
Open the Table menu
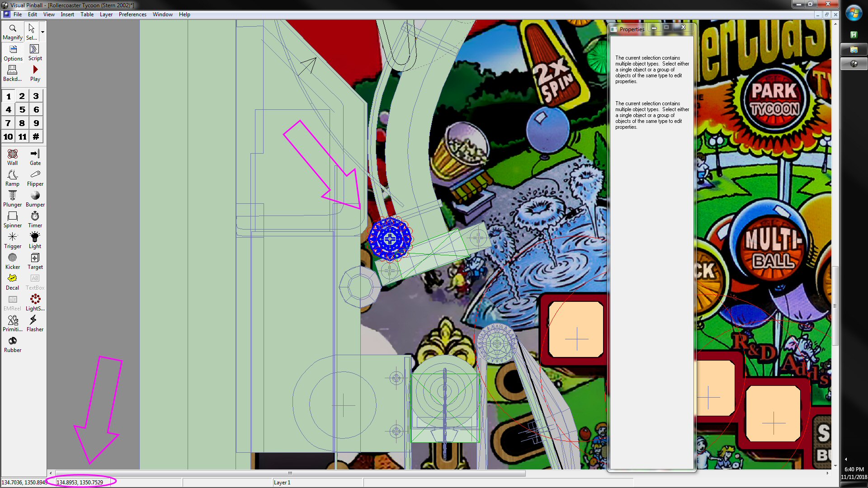click(x=87, y=14)
